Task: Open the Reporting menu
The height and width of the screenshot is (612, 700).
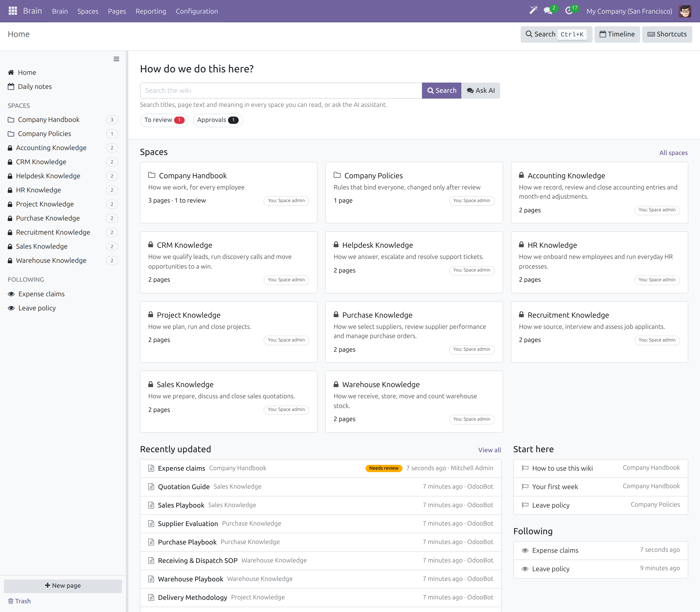Action: click(x=151, y=11)
